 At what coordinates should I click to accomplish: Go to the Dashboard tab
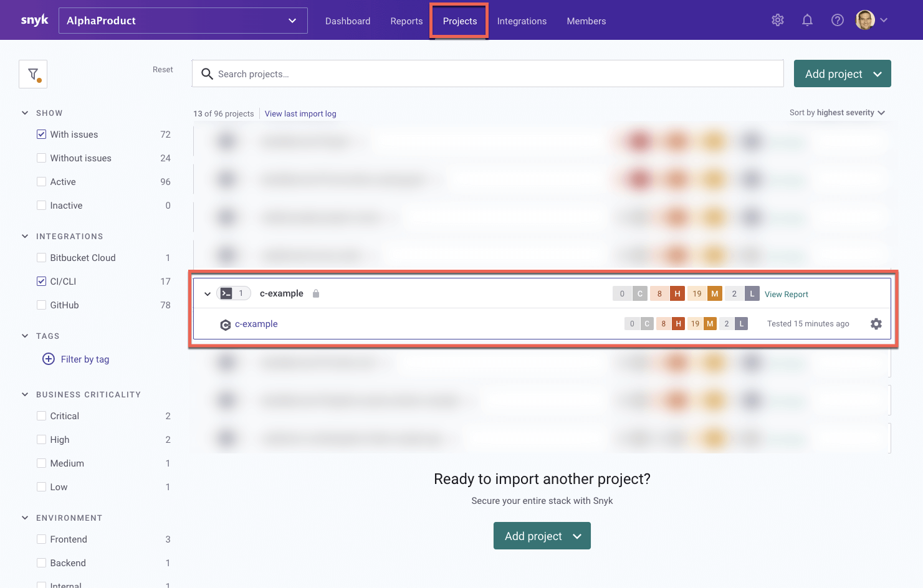click(x=348, y=21)
